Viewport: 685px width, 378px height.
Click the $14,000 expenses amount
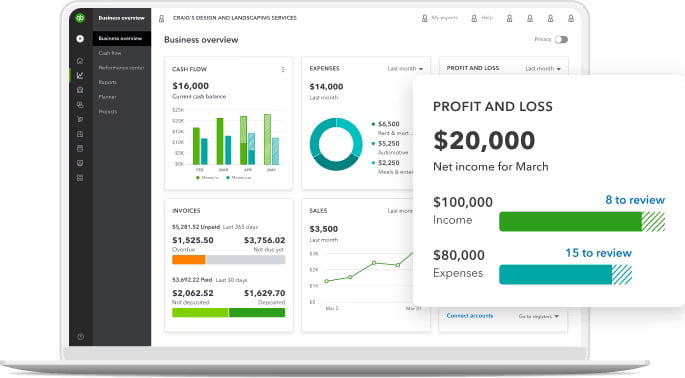point(326,87)
